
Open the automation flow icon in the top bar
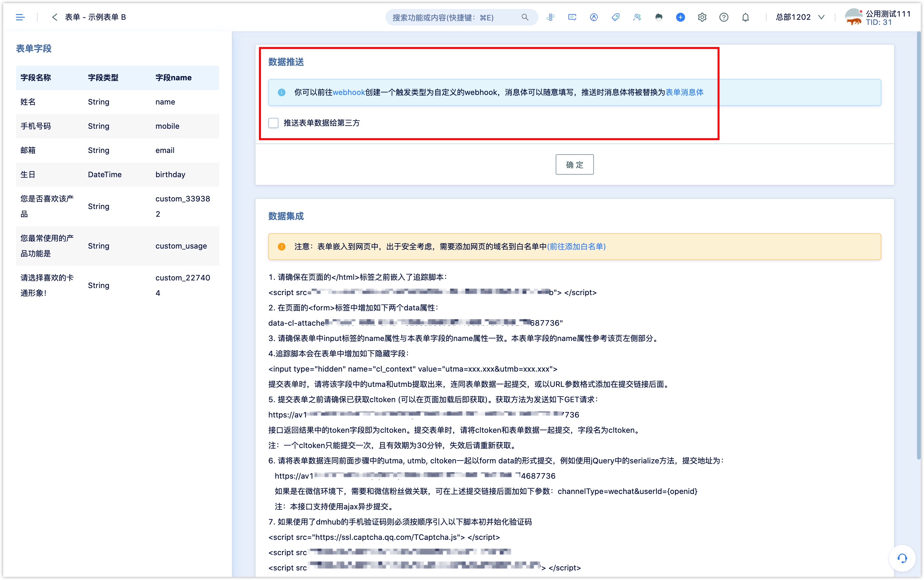(551, 17)
